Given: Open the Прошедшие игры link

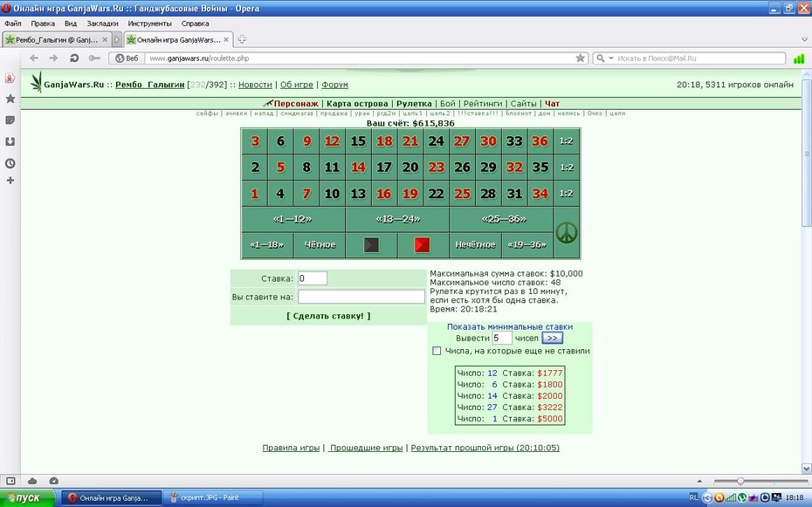Looking at the screenshot, I should pos(366,448).
